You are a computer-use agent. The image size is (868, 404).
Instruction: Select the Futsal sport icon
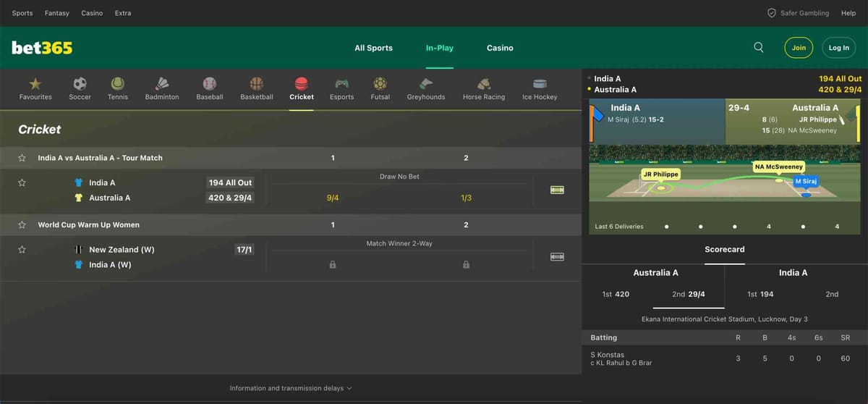380,84
